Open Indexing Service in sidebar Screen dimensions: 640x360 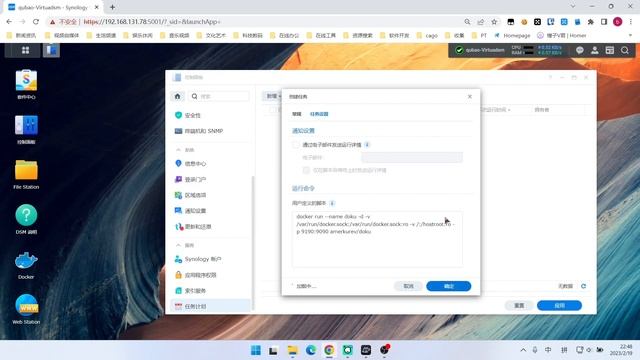(211, 291)
